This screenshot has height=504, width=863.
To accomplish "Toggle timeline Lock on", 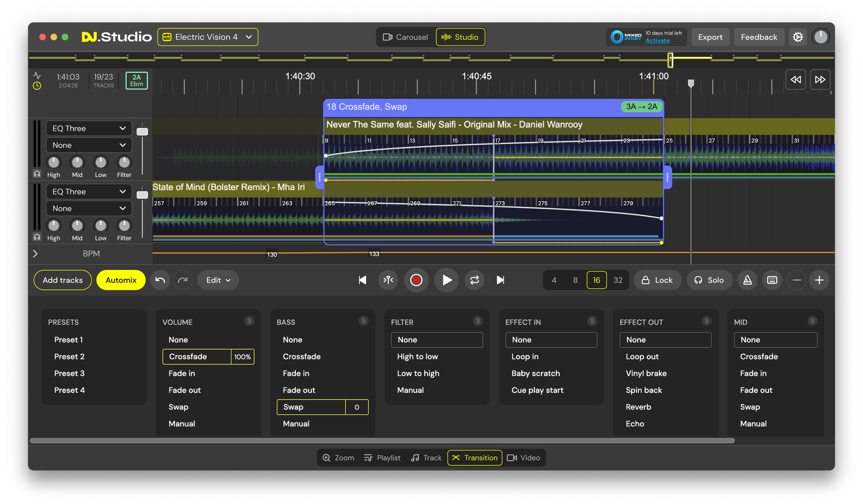I will pyautogui.click(x=657, y=280).
